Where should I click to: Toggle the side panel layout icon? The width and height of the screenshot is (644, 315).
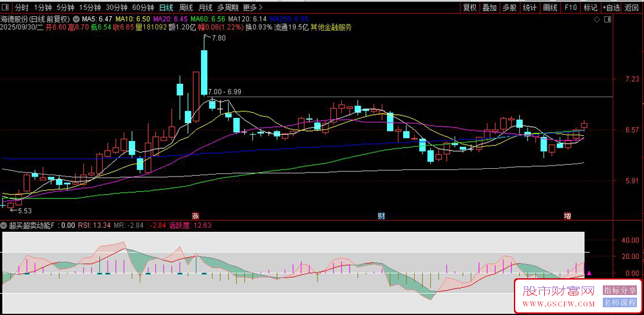(606, 20)
